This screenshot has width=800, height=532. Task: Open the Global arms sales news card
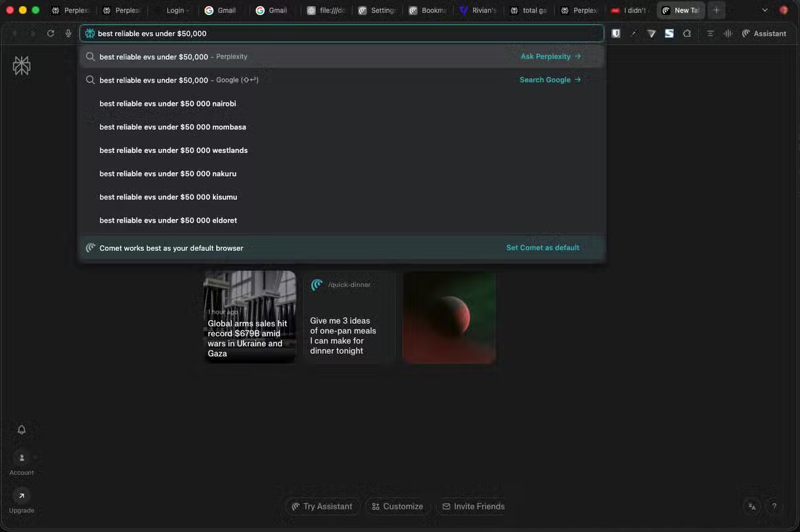(x=250, y=317)
